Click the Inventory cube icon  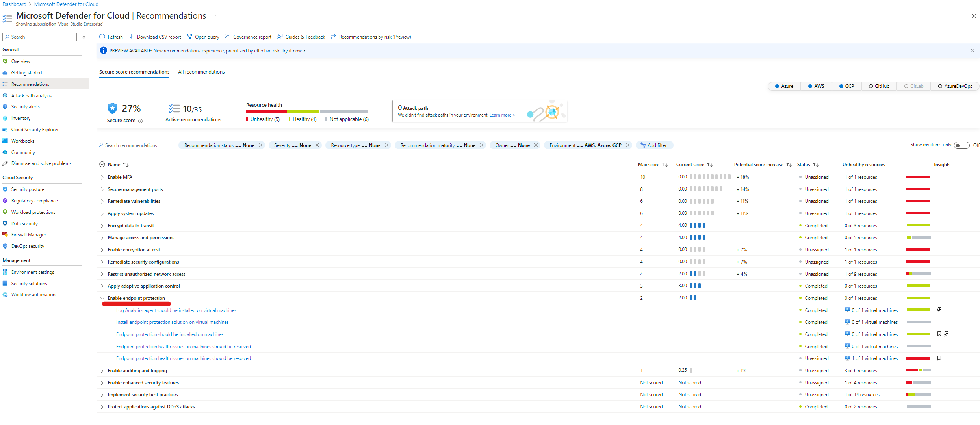(5, 118)
